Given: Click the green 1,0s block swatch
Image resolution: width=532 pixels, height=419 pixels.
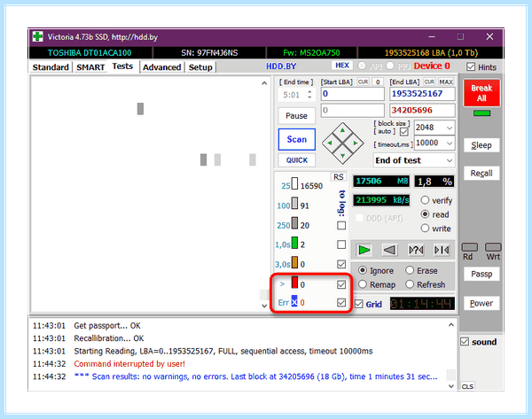Looking at the screenshot, I should pyautogui.click(x=294, y=243).
